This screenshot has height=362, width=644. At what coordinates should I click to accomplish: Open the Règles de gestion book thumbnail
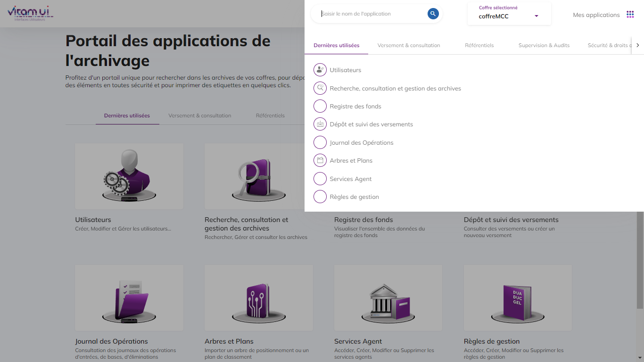pyautogui.click(x=517, y=302)
